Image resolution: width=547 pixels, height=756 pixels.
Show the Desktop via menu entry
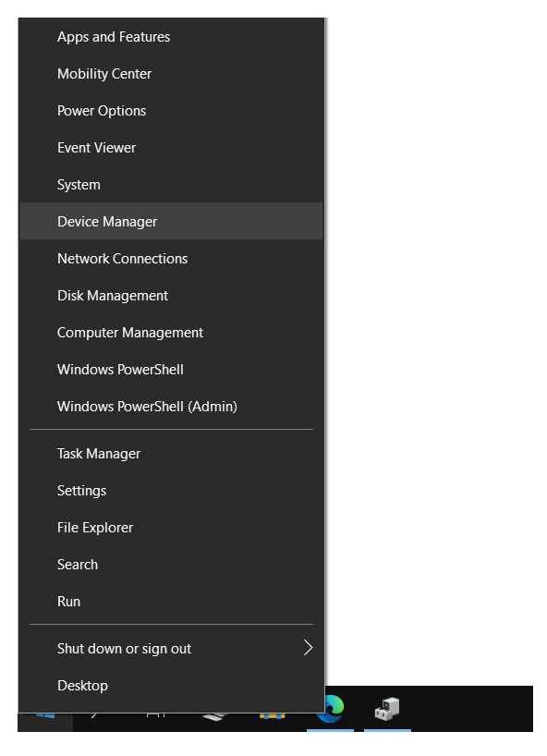click(171, 686)
